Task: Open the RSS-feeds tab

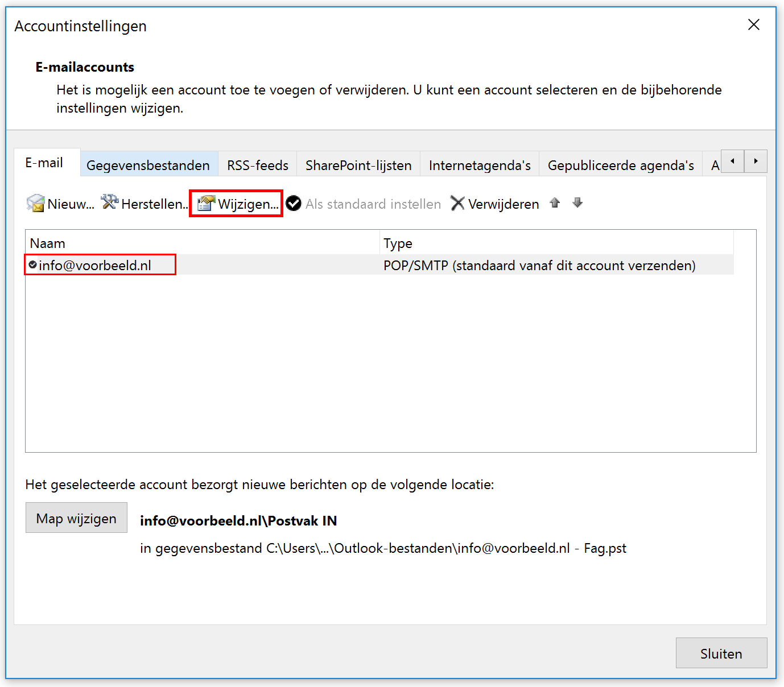Action: coord(257,165)
